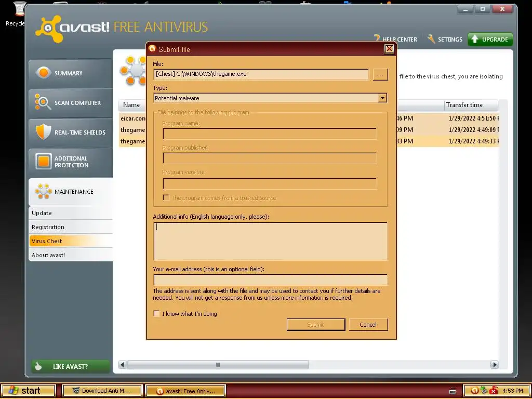Viewport: 532px width, 399px height.
Task: Click the Program name field
Action: click(x=270, y=134)
